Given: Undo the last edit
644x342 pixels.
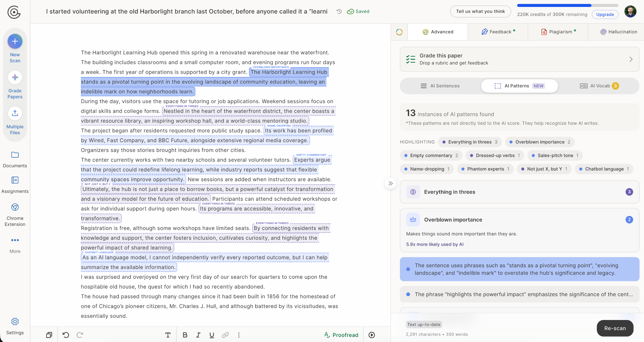Looking at the screenshot, I should 66,335.
